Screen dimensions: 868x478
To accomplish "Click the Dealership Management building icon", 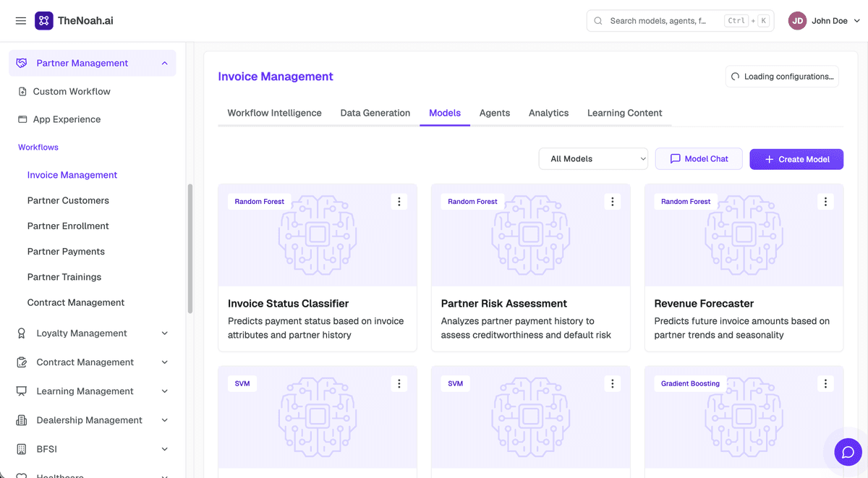I will [x=22, y=420].
